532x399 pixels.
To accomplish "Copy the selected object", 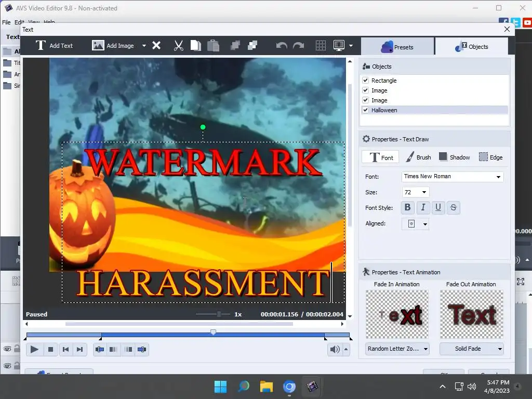I will (195, 46).
